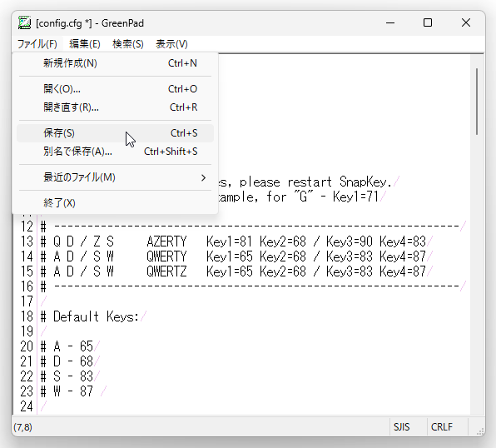Click 'Key3=90' on line 13
Image resolution: width=496 pixels, height=448 pixels.
(350, 241)
